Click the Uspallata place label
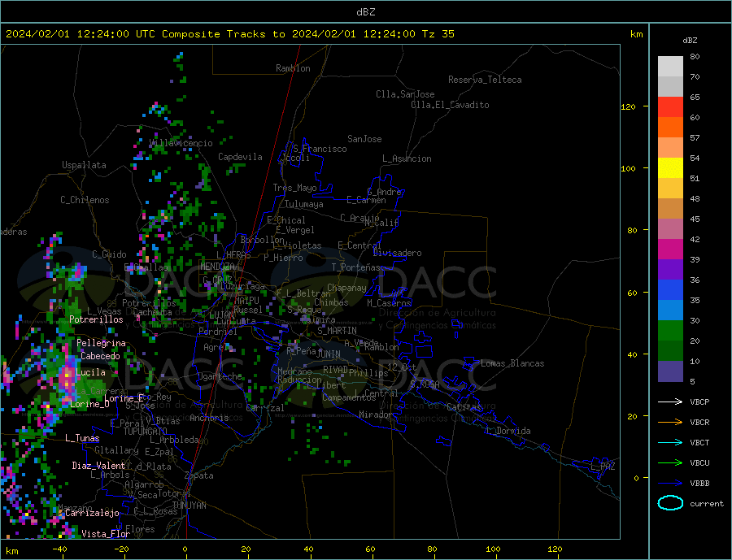The image size is (732, 560). click(x=84, y=165)
